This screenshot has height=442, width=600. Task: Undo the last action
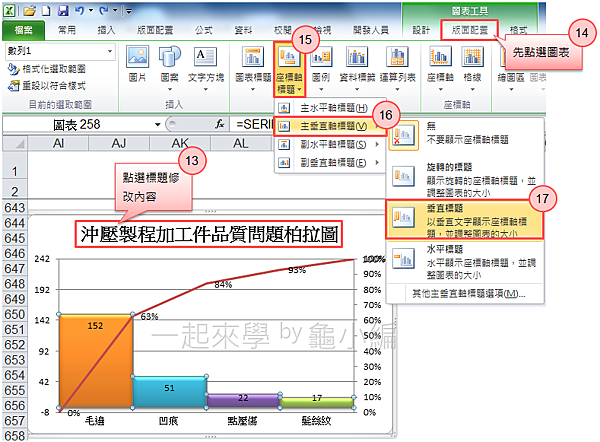coord(80,11)
